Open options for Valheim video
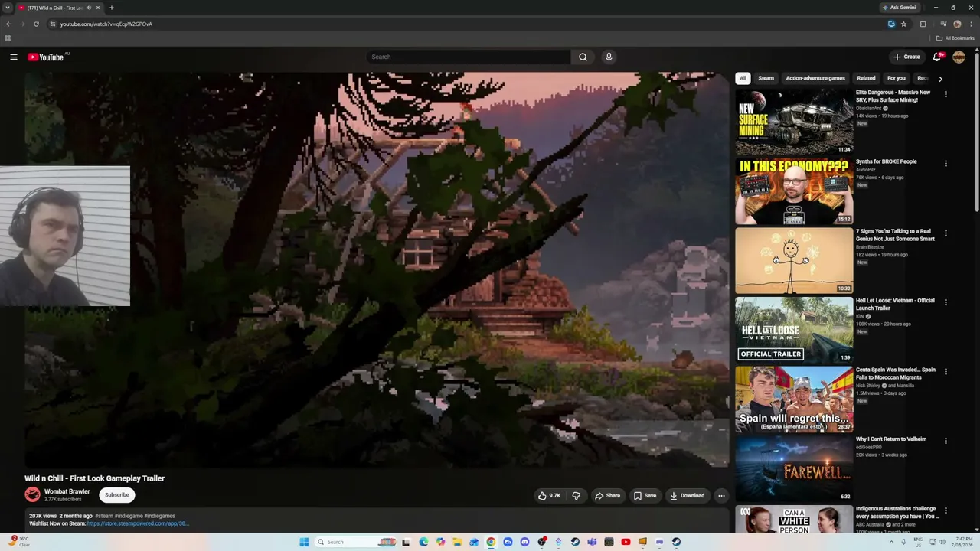Viewport: 980px width, 551px height. [946, 441]
